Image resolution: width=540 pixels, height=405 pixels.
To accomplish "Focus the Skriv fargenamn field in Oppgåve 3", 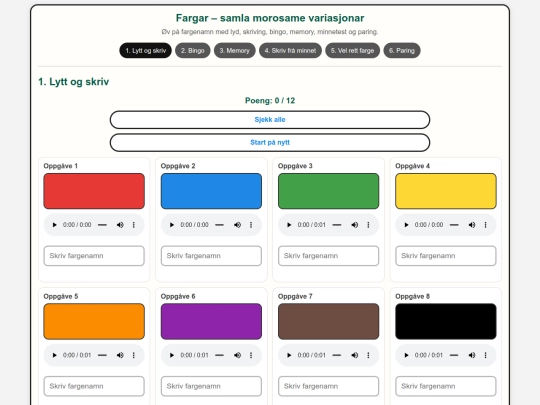I will [329, 256].
